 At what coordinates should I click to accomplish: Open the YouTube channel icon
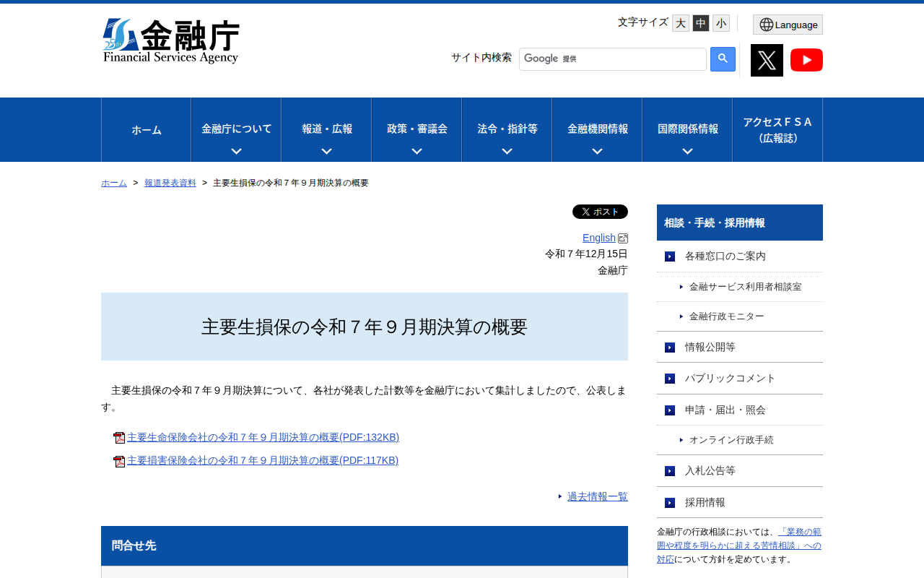[806, 60]
